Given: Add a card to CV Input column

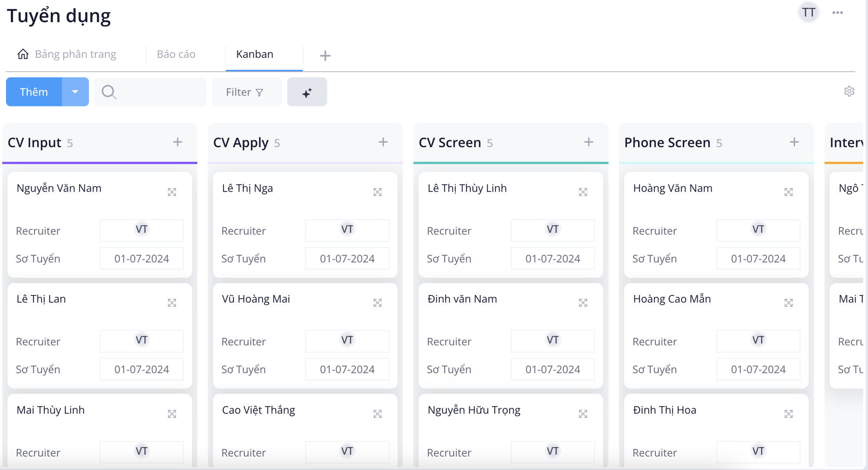Looking at the screenshot, I should point(178,142).
